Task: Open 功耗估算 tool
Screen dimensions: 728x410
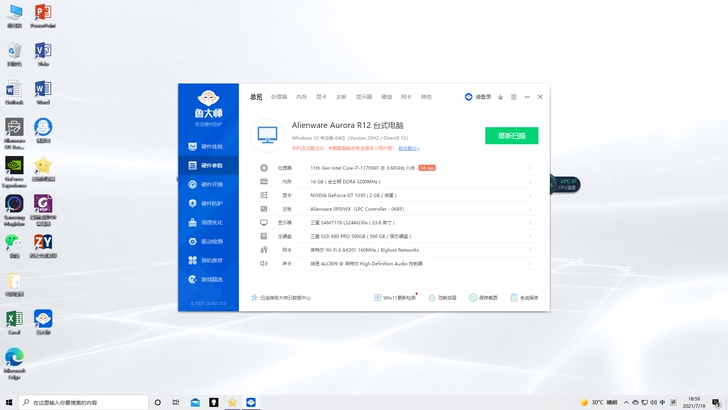Action: (x=432, y=297)
